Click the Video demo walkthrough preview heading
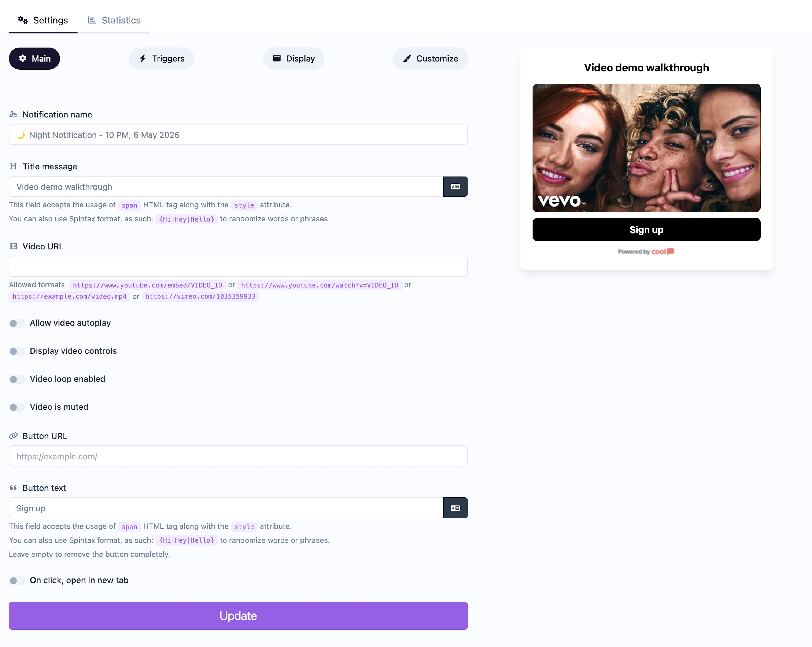This screenshot has height=647, width=812. (646, 68)
